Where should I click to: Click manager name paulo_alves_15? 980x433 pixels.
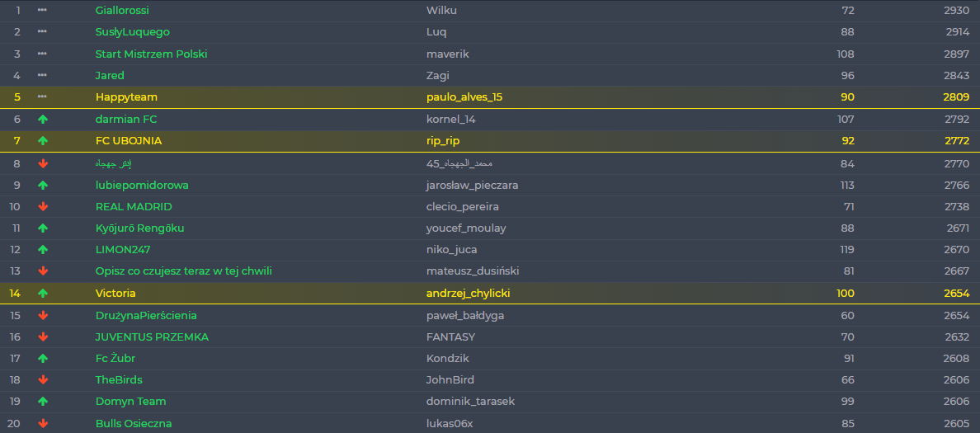pos(464,97)
